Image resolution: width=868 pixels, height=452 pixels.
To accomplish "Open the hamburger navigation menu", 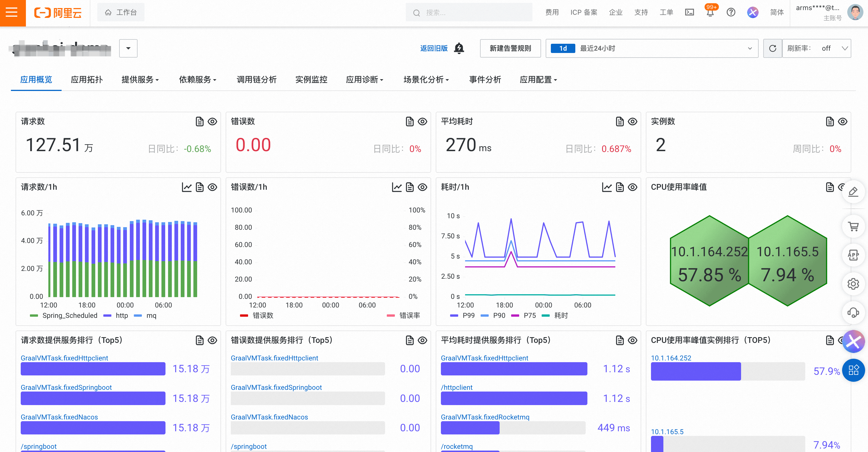I will coord(12,13).
